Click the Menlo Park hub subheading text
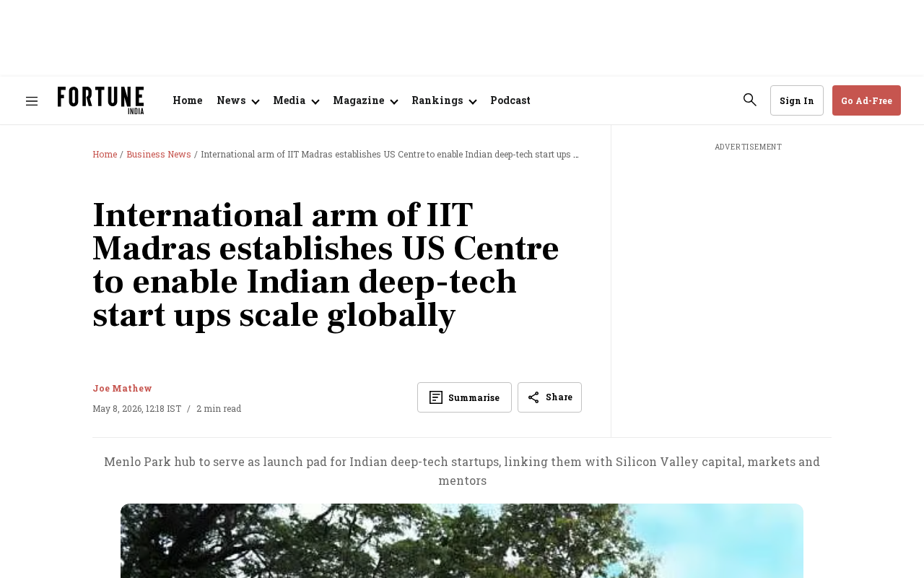 pos(462,470)
